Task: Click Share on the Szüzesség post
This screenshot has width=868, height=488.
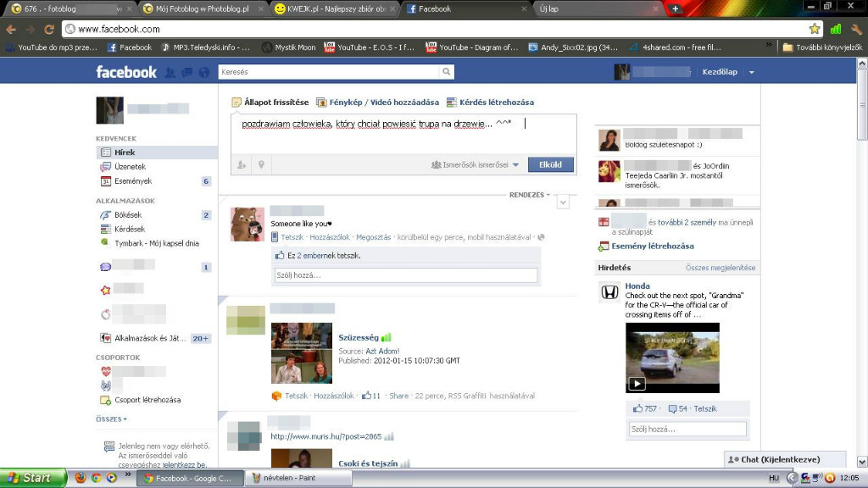Action: 398,396
